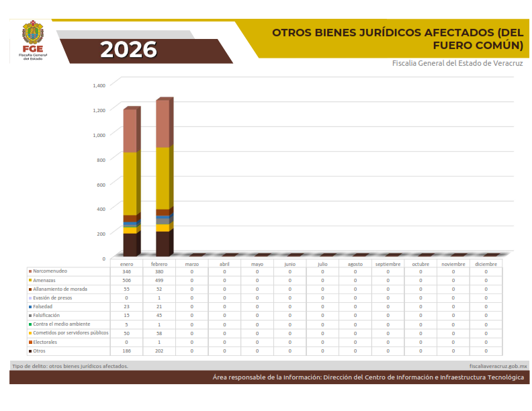Select the Amenazas segment of the enero bar

pyautogui.click(x=130, y=183)
